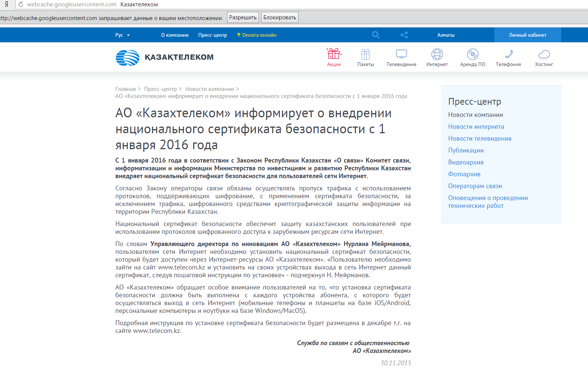
Task: Open Оповещения о проведении технических работ link
Action: 488,202
